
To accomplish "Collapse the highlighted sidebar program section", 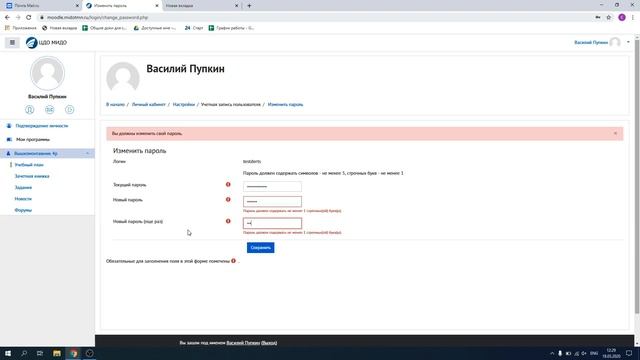I will click(87, 153).
